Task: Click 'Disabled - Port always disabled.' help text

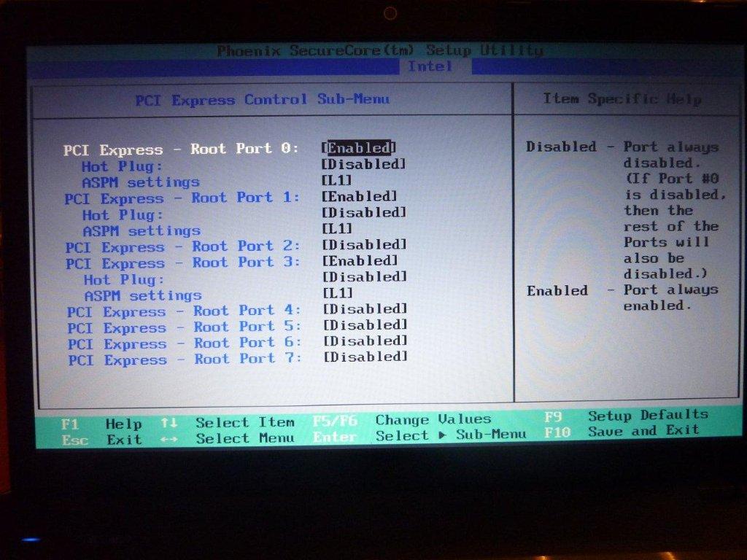Action: click(622, 155)
